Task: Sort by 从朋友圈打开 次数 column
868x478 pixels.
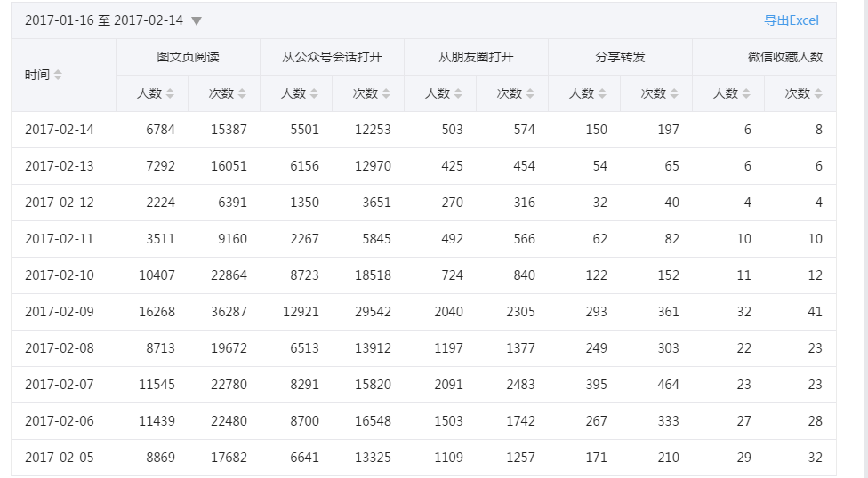Action: (x=530, y=93)
